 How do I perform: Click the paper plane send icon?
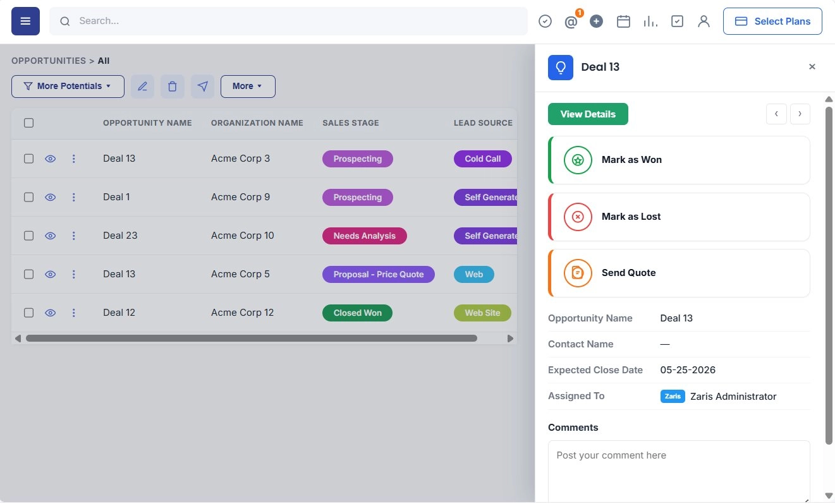[202, 87]
